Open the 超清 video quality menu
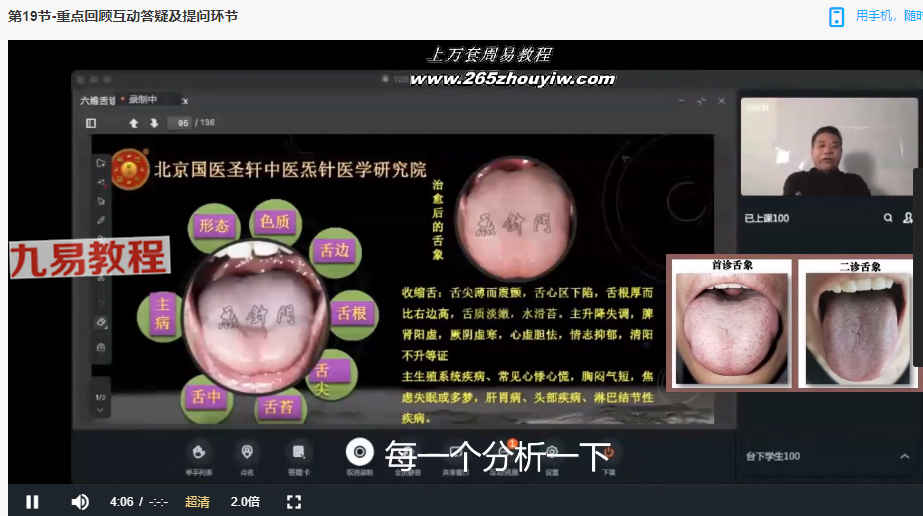Image resolution: width=923 pixels, height=516 pixels. [197, 502]
